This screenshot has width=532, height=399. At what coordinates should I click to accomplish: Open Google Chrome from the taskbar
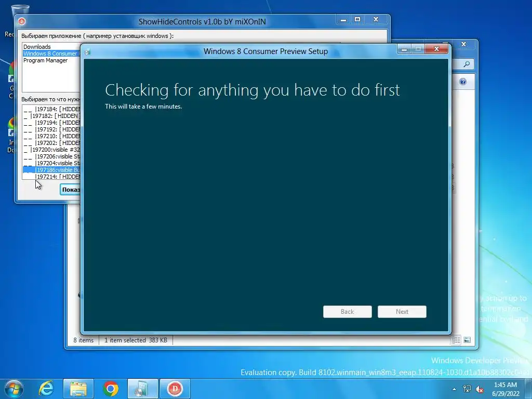pos(110,389)
